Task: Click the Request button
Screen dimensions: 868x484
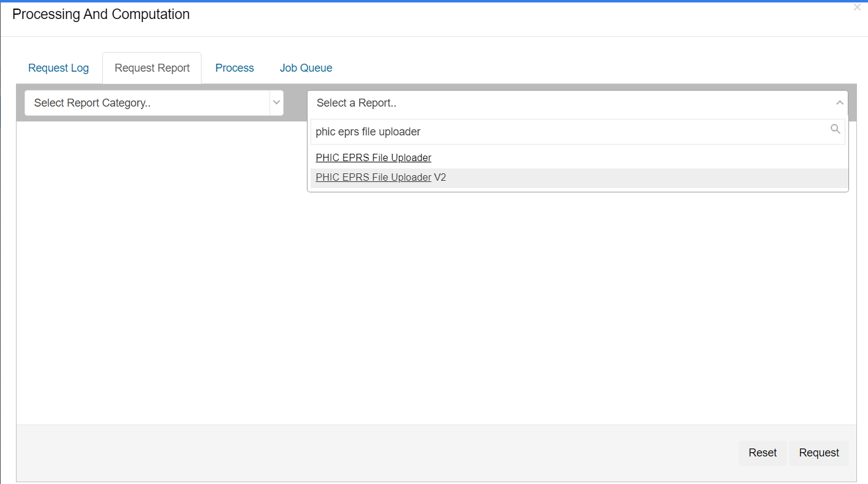Action: click(819, 453)
